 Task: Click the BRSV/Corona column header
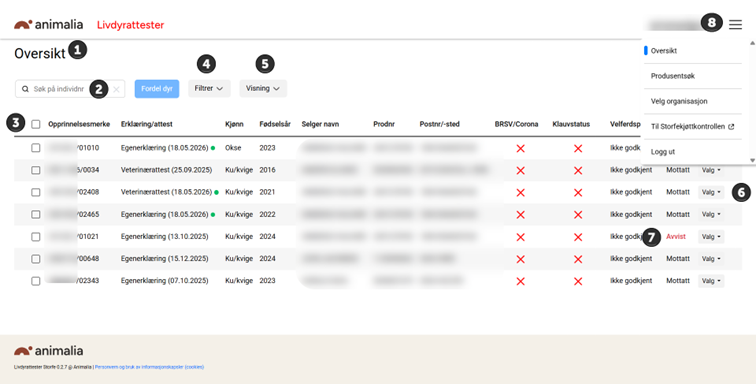pos(516,124)
